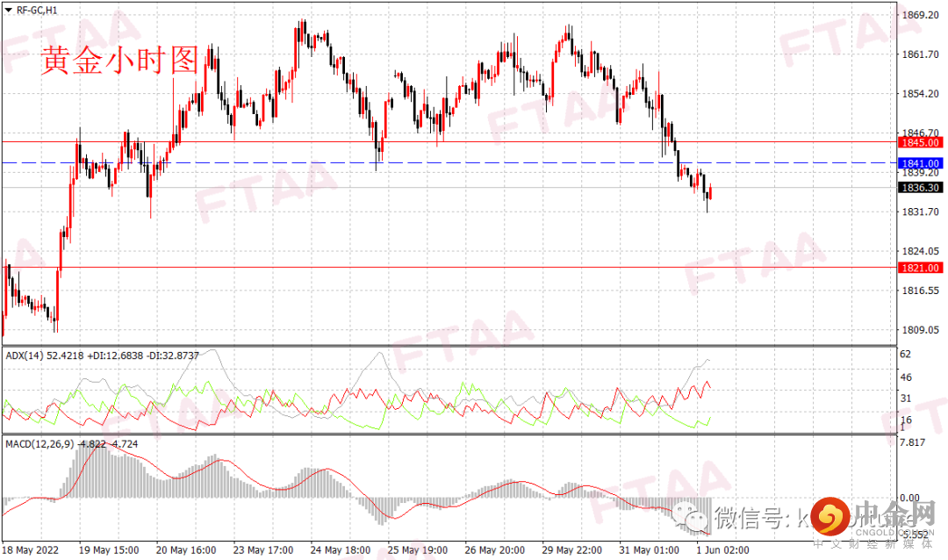Select the MACD scale value 7.817

click(912, 442)
